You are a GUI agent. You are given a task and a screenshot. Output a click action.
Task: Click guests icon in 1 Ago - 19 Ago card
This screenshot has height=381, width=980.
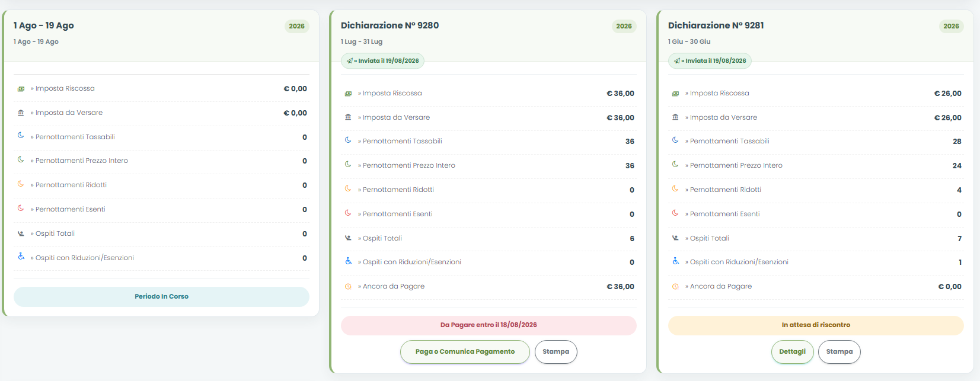(21, 233)
